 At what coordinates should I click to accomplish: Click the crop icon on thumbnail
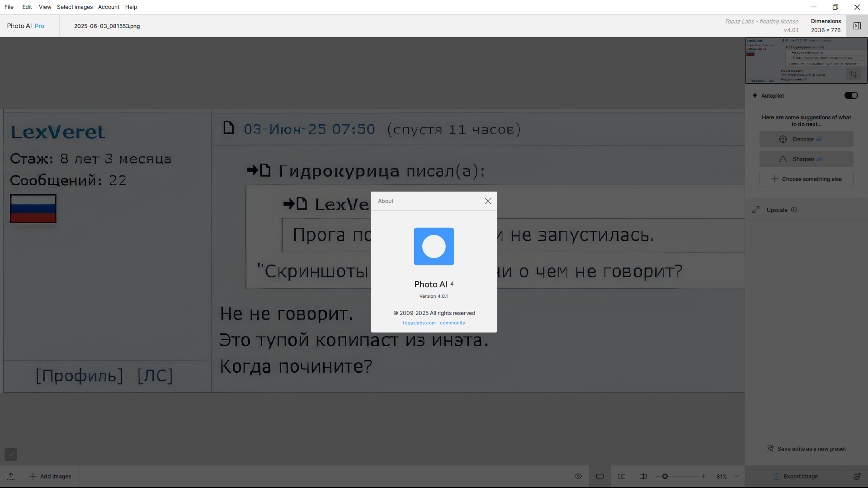[x=854, y=74]
